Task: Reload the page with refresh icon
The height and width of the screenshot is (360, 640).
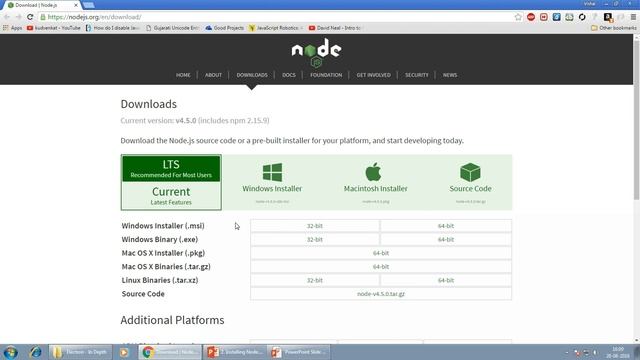Action: pos(30,17)
